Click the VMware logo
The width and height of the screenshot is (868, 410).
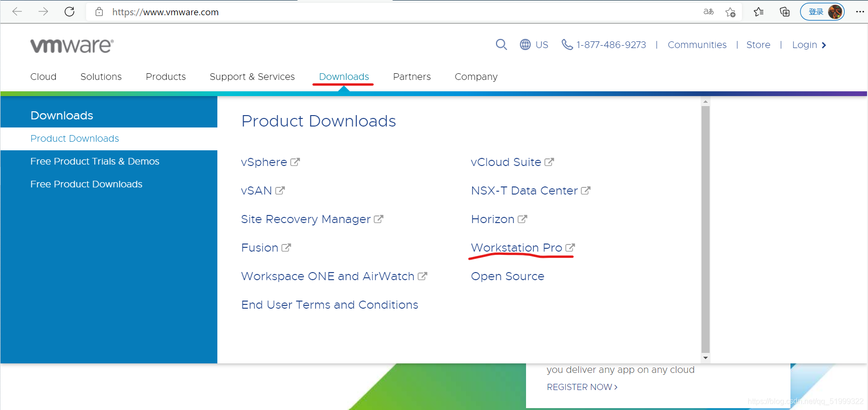pyautogui.click(x=72, y=46)
